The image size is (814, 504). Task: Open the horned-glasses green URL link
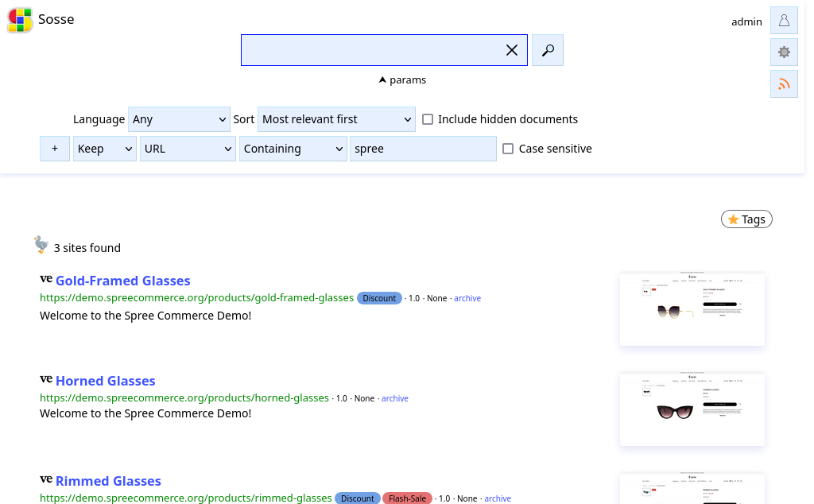(184, 398)
